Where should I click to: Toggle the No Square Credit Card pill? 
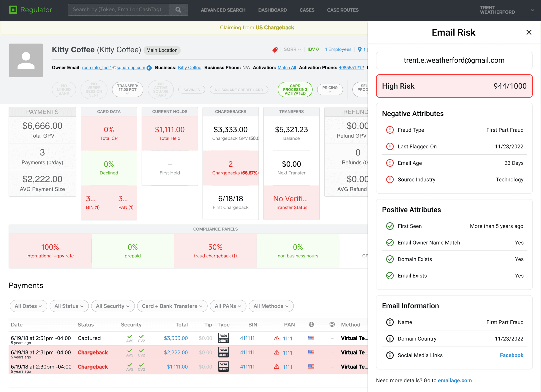(239, 90)
